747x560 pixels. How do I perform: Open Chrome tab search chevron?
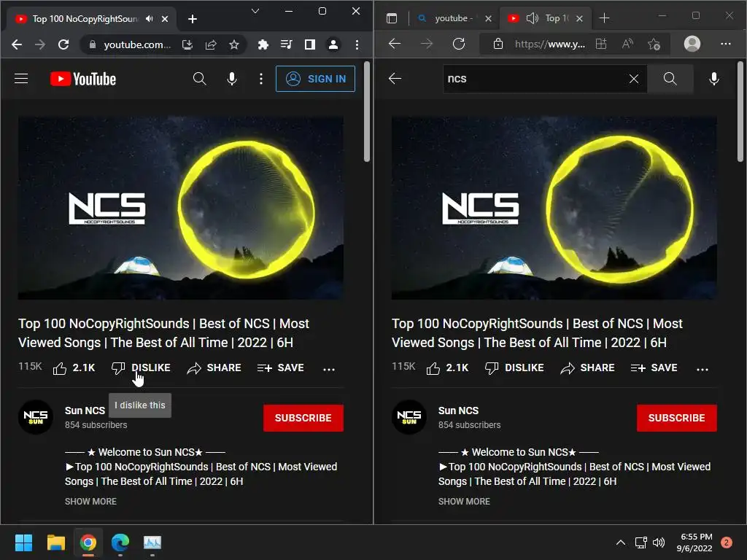[x=255, y=11]
